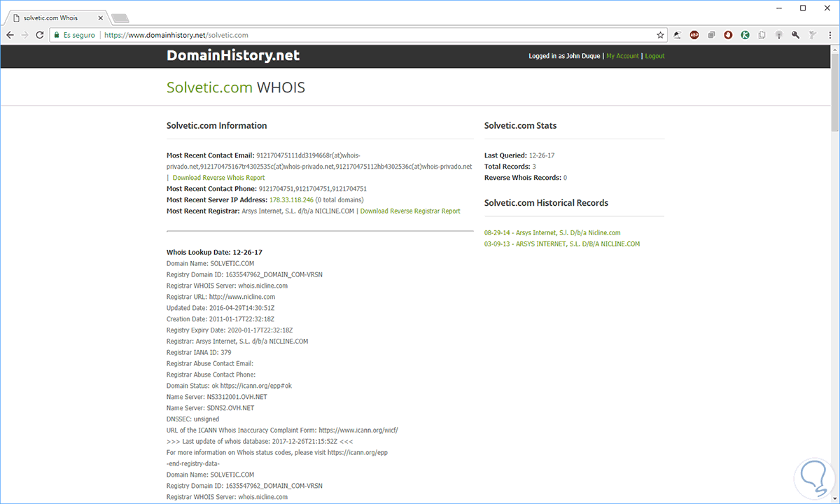
Task: Click the Logout link
Action: pos(654,56)
